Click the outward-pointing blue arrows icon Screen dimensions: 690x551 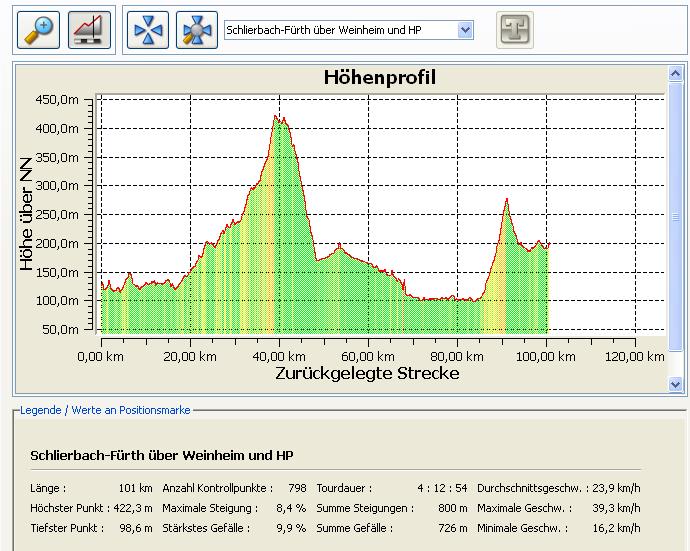[x=197, y=30]
